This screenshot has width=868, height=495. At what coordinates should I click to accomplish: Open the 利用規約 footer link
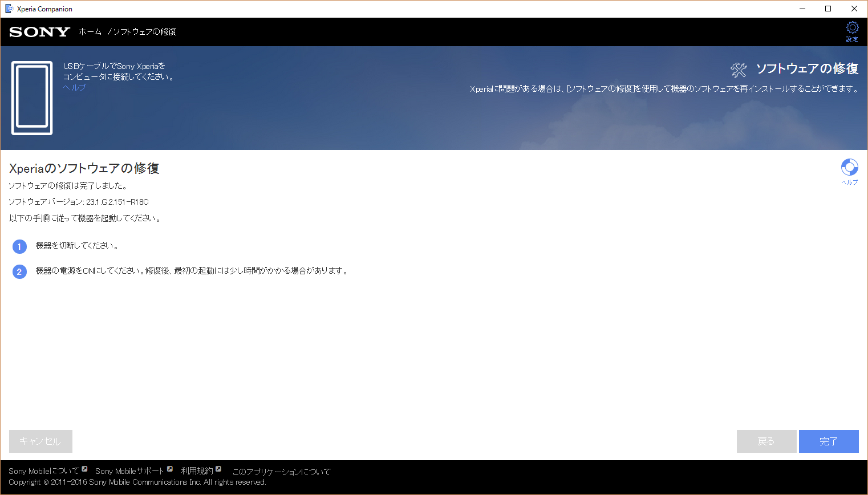tap(197, 471)
